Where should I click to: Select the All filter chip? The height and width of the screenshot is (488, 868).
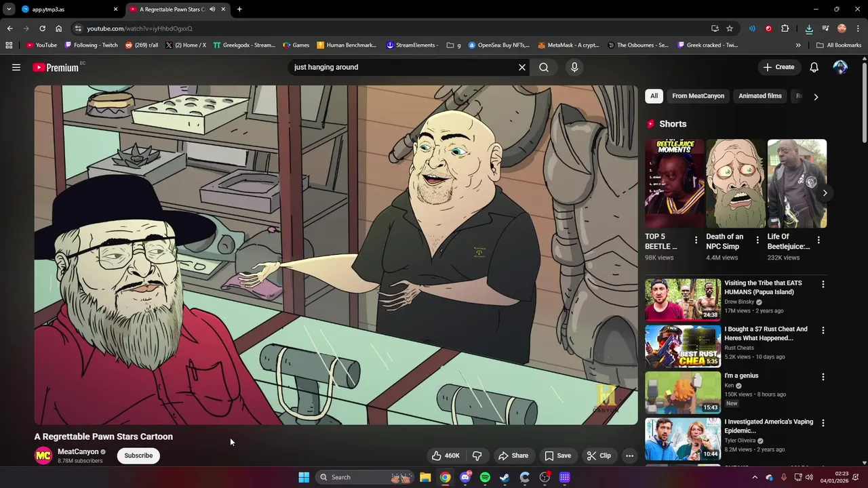click(x=654, y=96)
